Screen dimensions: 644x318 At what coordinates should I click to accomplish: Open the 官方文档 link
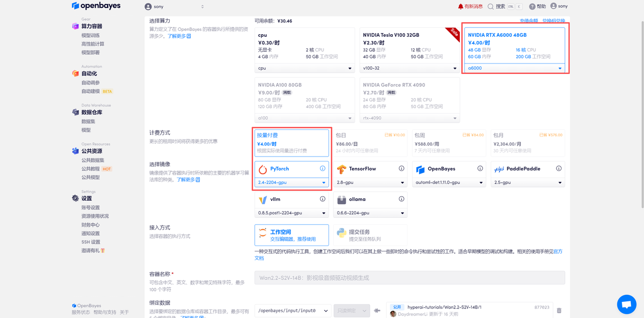click(409, 255)
